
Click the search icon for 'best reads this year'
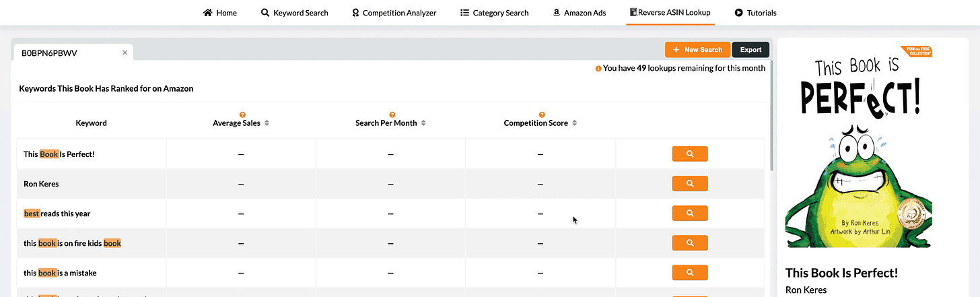(690, 213)
